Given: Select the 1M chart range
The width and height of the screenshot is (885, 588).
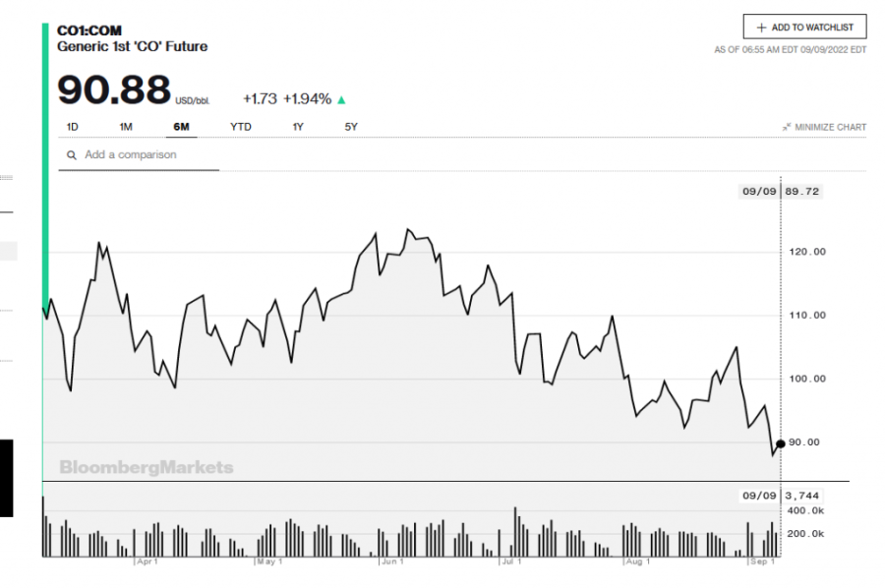Looking at the screenshot, I should (126, 127).
